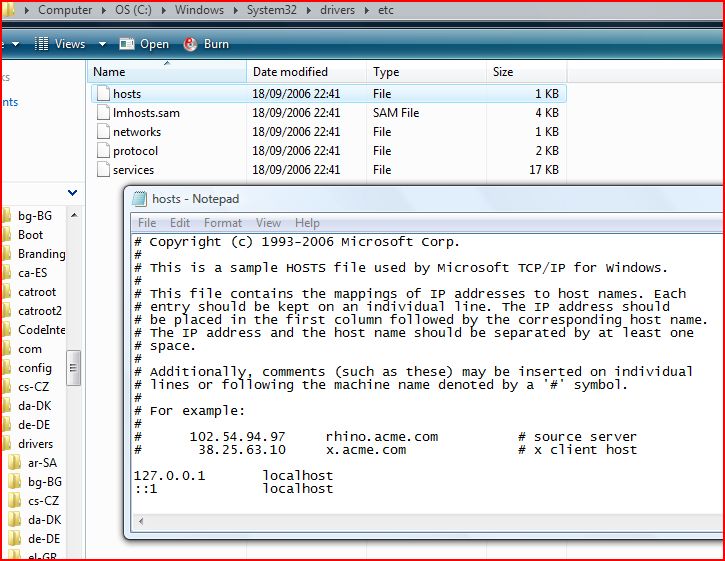Image resolution: width=725 pixels, height=561 pixels.
Task: Select catroot folder in tree
Action: click(x=37, y=292)
